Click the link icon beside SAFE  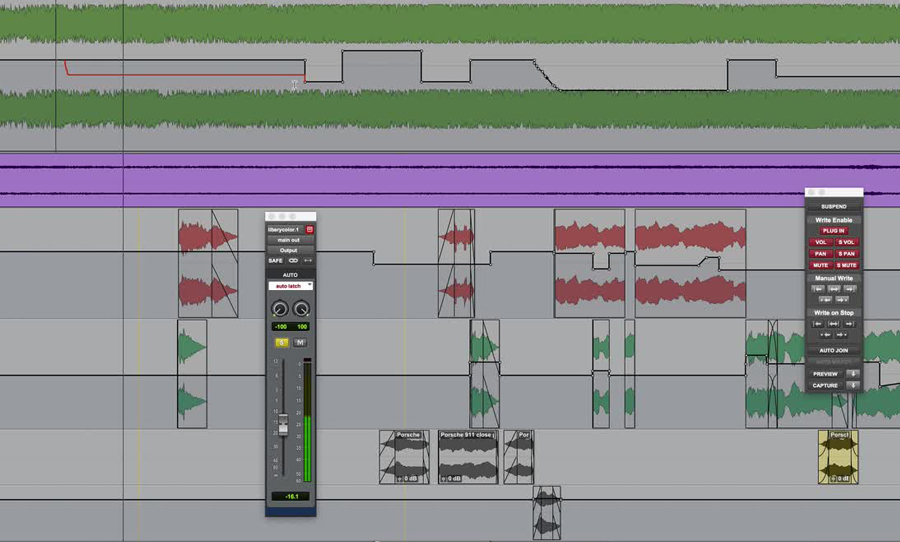(294, 260)
